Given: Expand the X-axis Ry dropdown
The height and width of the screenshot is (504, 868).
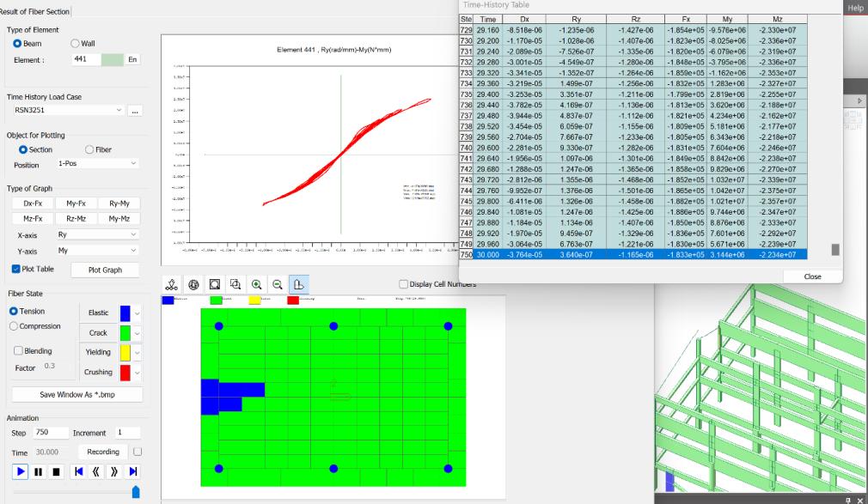Looking at the screenshot, I should [x=132, y=234].
